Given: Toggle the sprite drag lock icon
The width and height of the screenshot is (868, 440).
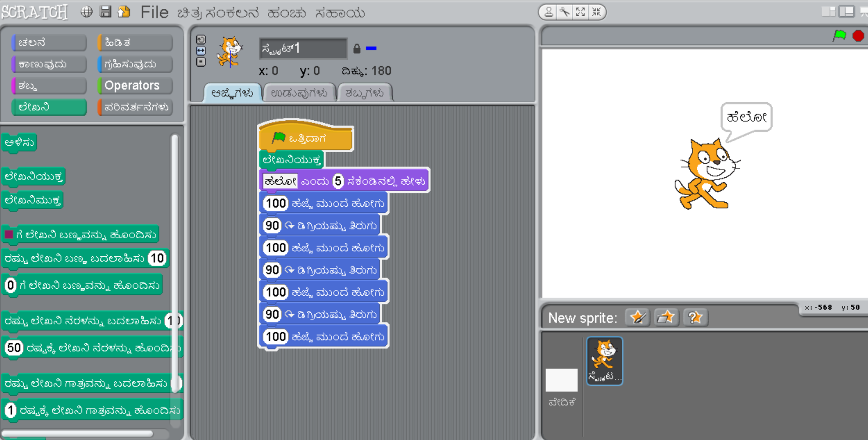Looking at the screenshot, I should coord(357,49).
